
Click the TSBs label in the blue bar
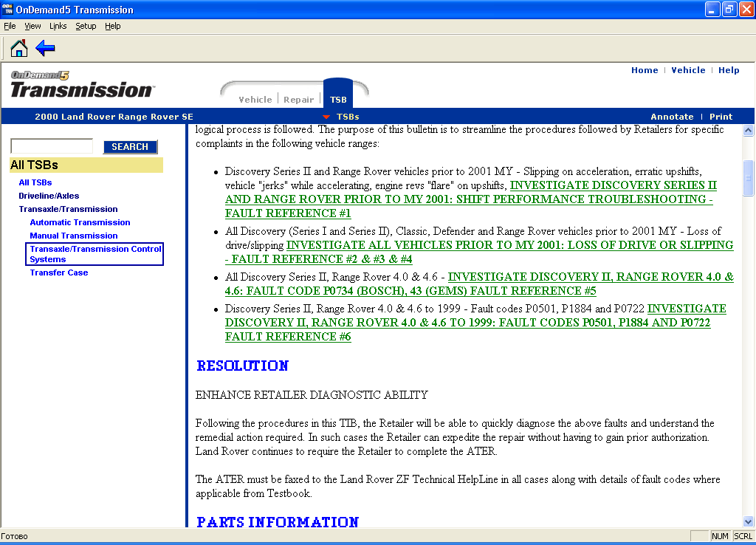coord(348,117)
